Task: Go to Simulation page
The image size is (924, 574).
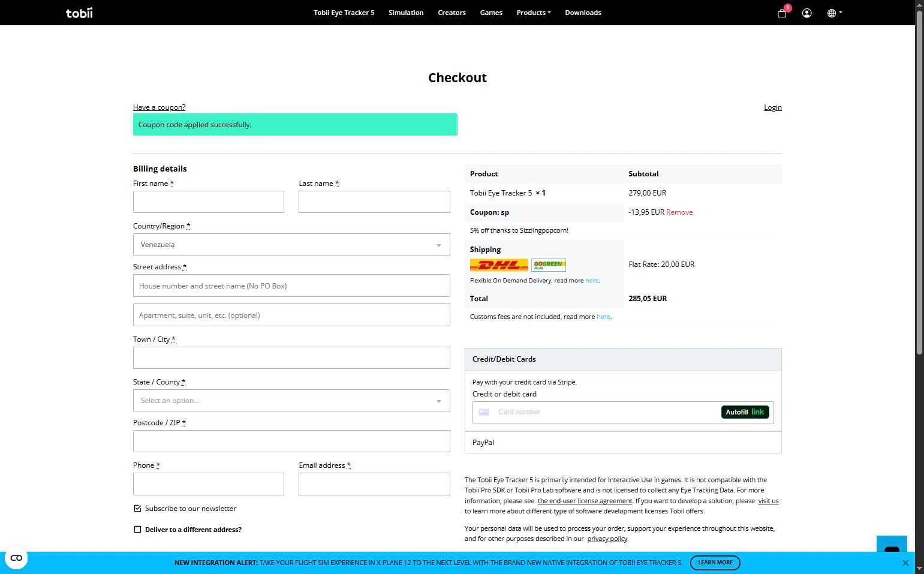Action: (406, 13)
